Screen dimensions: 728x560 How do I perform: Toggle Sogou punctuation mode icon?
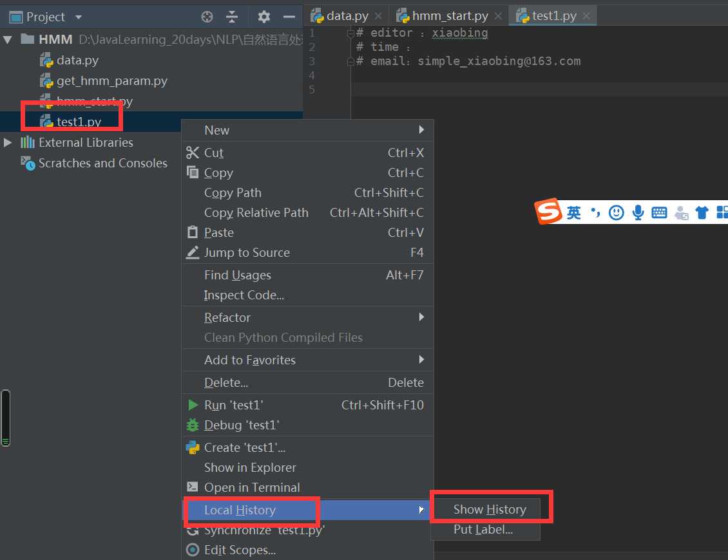tap(595, 213)
